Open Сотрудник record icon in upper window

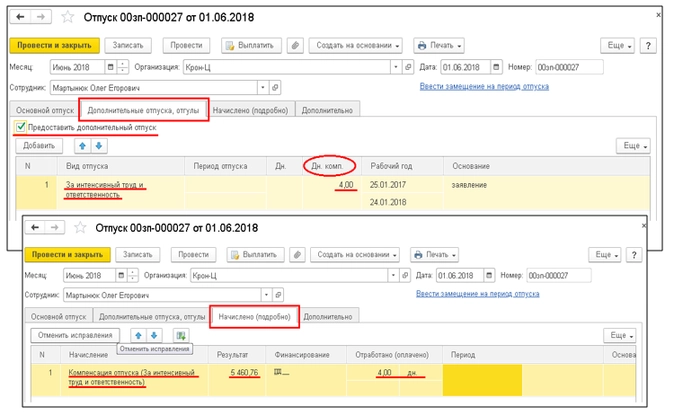tap(275, 87)
